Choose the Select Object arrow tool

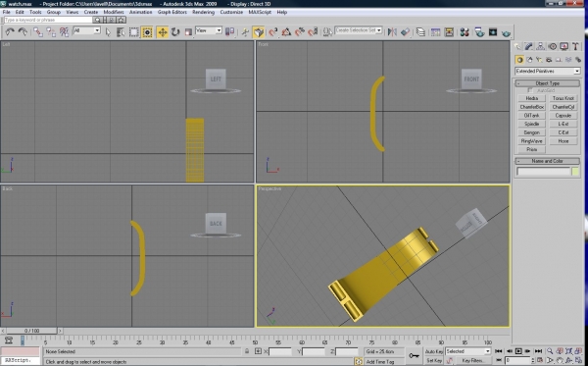[108, 32]
